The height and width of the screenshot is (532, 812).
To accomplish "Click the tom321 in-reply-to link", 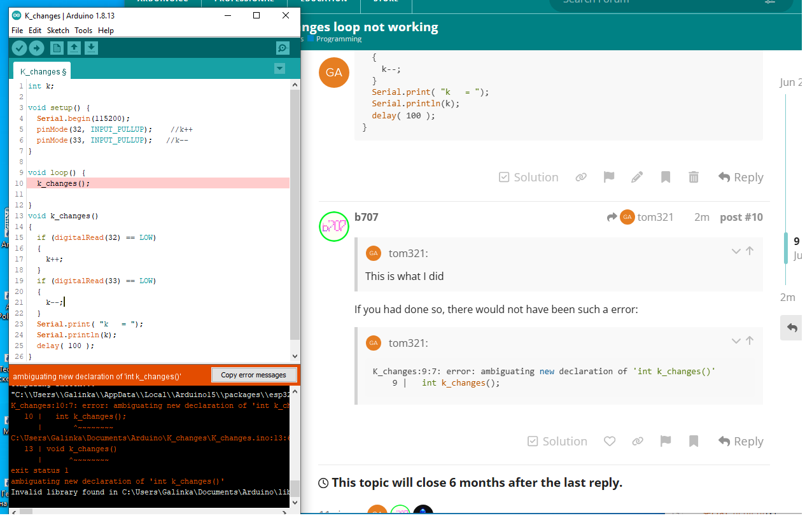I will (640, 217).
